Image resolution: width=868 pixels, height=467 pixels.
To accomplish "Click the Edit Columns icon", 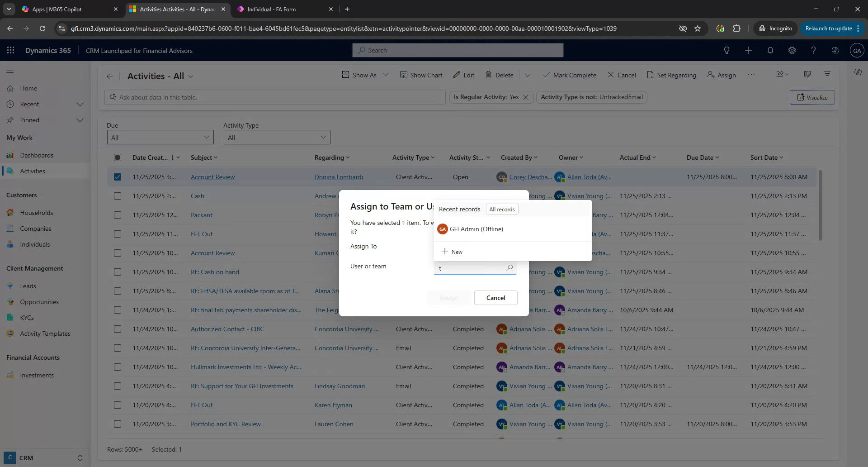I will 808,74.
